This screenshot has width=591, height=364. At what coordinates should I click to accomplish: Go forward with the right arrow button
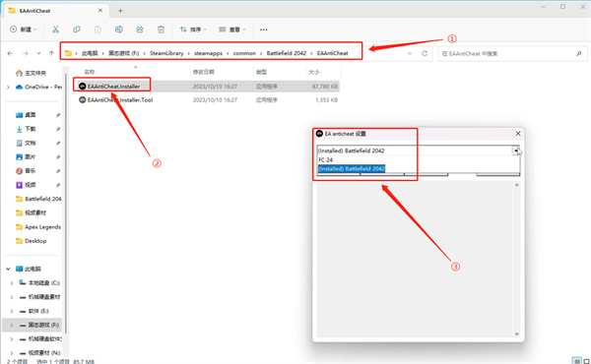click(26, 53)
